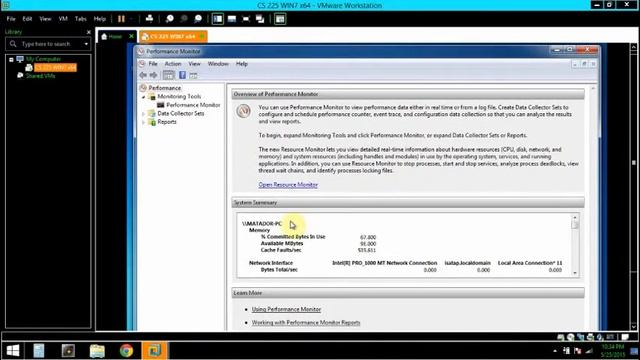Close the Library panel
This screenshot has width=640, height=360.
point(89,32)
